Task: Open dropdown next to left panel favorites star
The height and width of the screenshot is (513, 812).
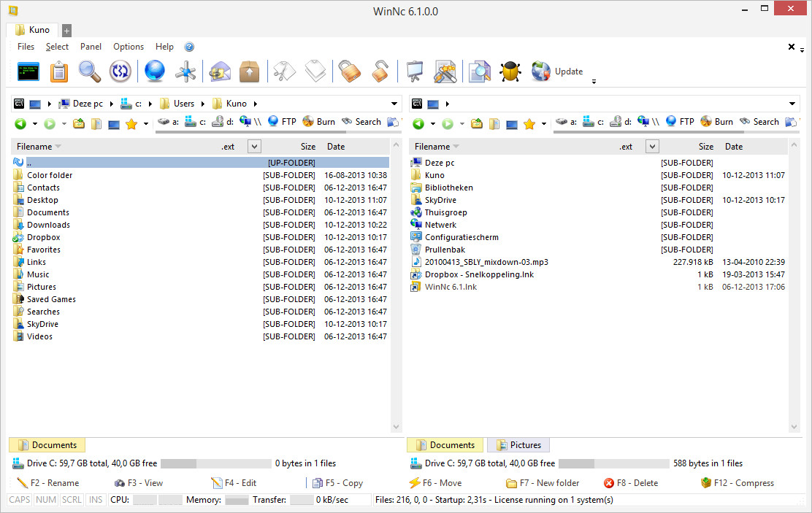Action: [146, 124]
